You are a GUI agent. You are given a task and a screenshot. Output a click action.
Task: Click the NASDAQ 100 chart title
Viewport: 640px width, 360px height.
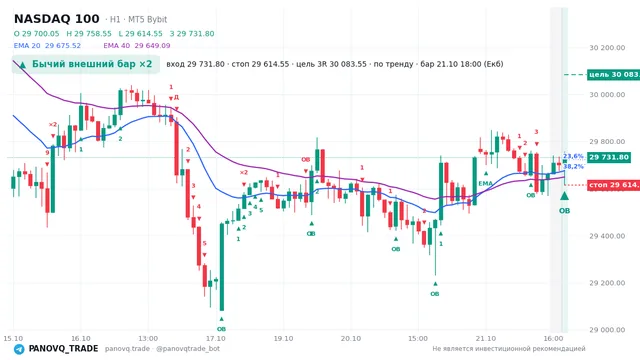[x=57, y=19]
